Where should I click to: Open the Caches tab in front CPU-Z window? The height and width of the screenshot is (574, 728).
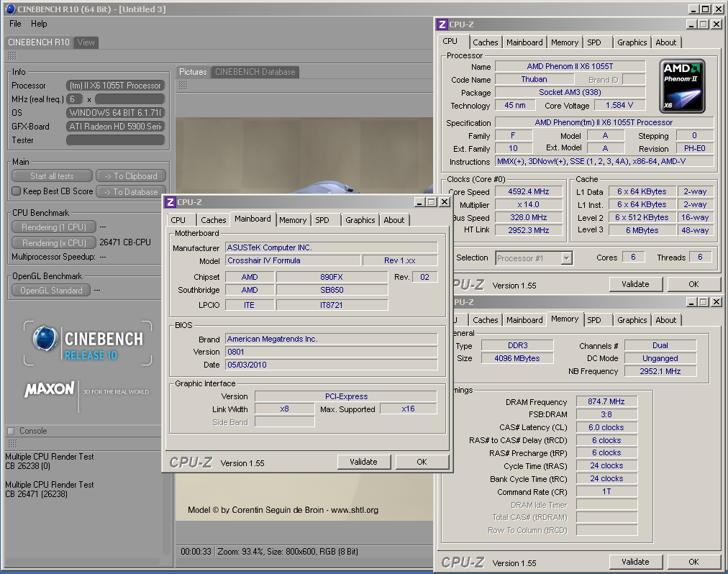[x=214, y=220]
